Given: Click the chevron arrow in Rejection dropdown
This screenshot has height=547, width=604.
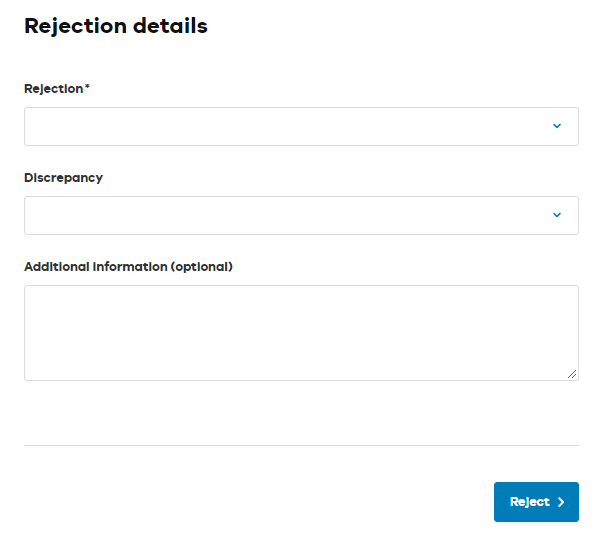Looking at the screenshot, I should [x=557, y=127].
